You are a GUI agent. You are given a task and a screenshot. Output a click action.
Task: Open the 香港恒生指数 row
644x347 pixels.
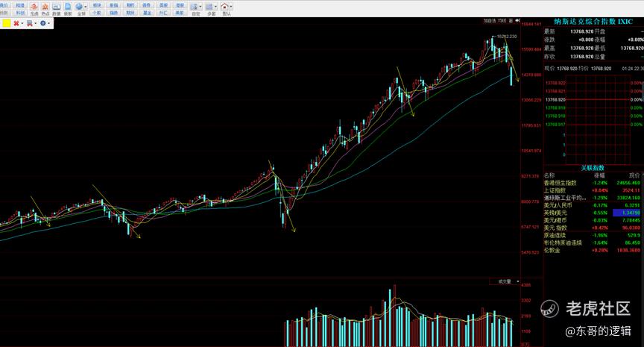tap(593, 183)
